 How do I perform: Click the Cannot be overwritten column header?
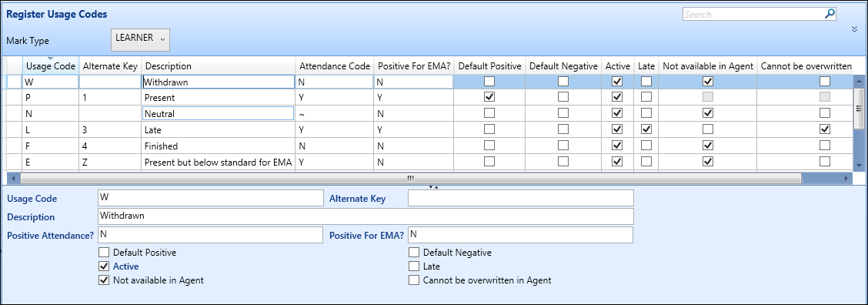click(x=806, y=66)
